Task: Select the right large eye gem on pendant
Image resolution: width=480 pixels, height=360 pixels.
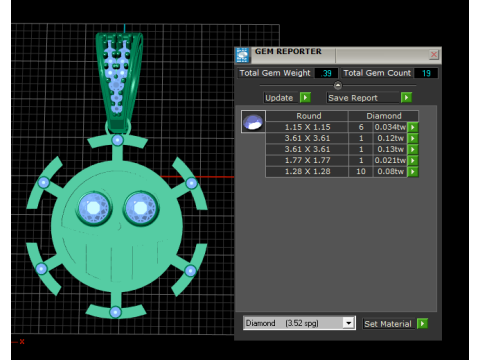Action: 141,208
